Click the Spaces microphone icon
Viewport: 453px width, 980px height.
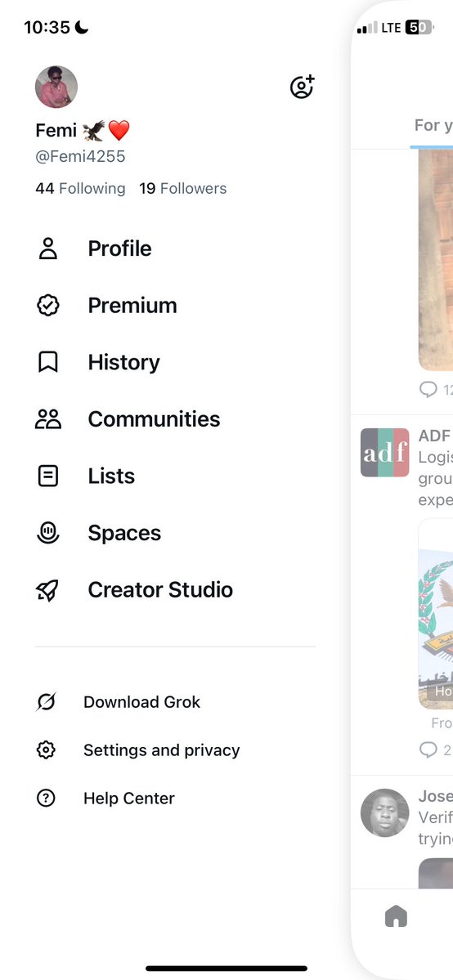coord(48,532)
